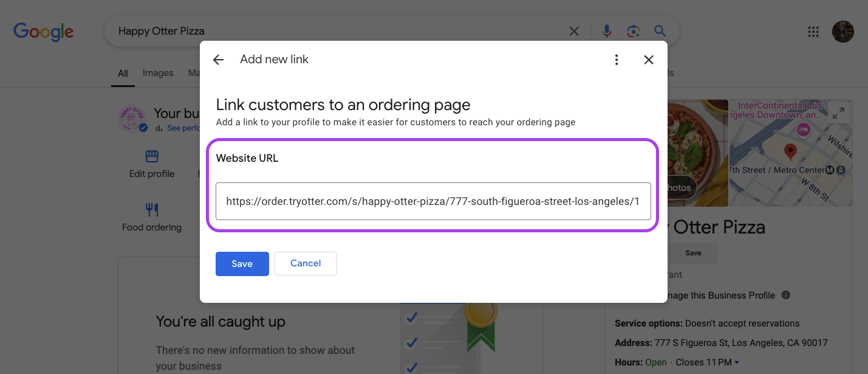Open the Google account profile picture
868x374 pixels.
click(843, 32)
